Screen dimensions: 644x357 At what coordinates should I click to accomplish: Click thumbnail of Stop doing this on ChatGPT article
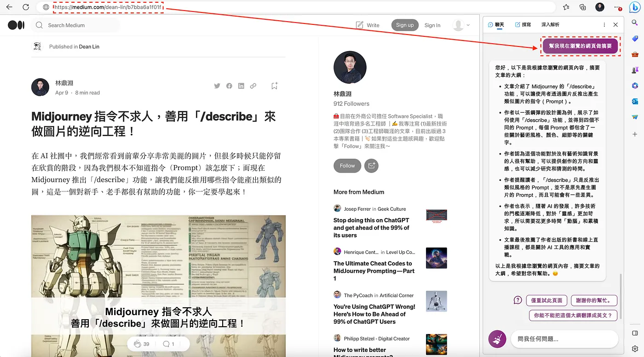click(437, 215)
